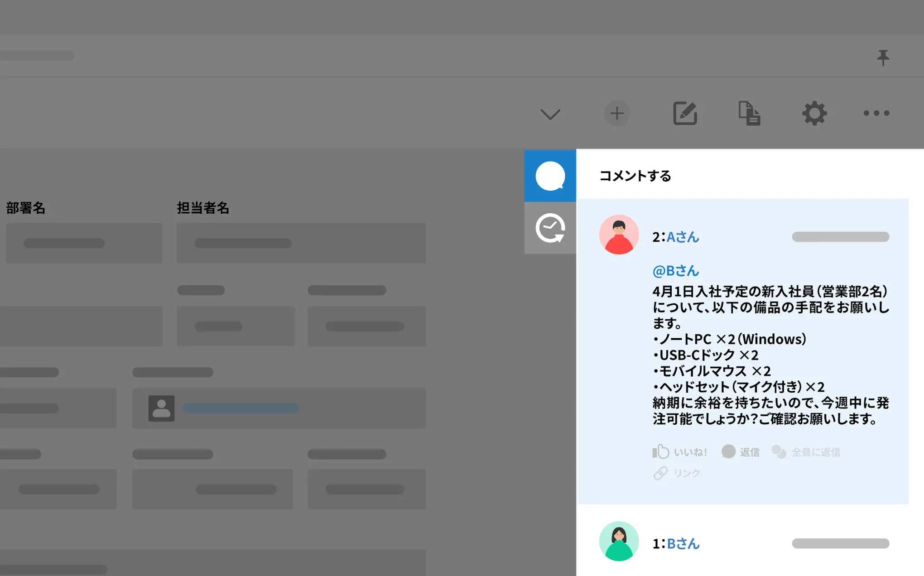Click Bさん's avatar in comment 1
The image size is (924, 576).
(619, 541)
